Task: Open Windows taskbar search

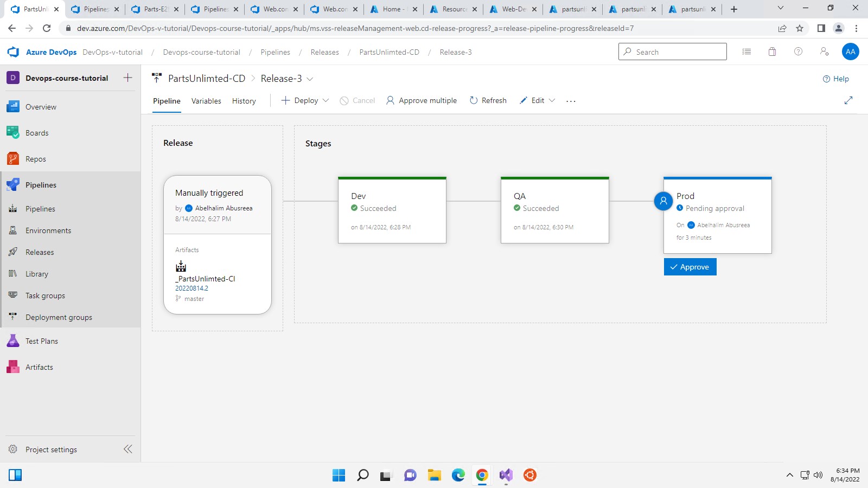Action: 363,476
